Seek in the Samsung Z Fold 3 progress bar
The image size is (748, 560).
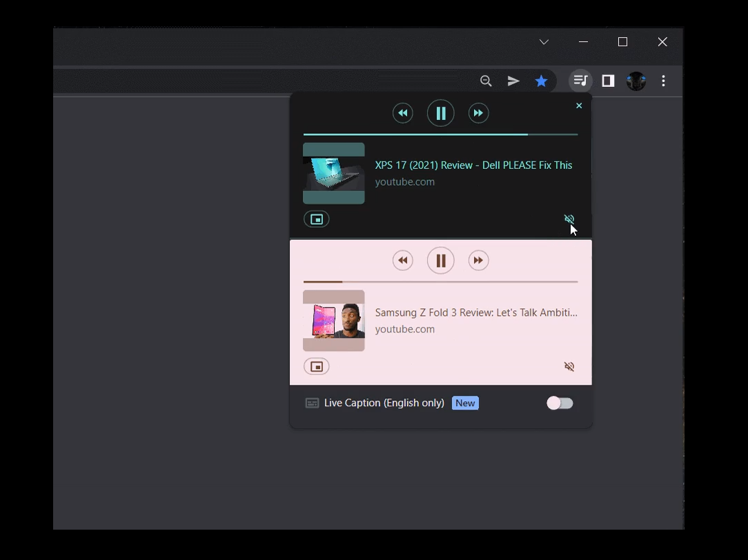(x=440, y=281)
